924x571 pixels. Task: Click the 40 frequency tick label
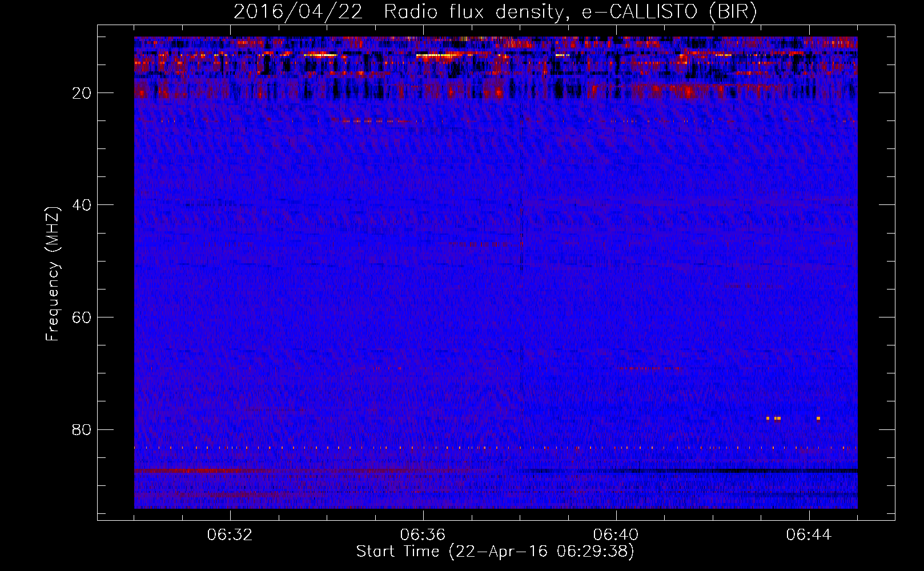pyautogui.click(x=82, y=205)
